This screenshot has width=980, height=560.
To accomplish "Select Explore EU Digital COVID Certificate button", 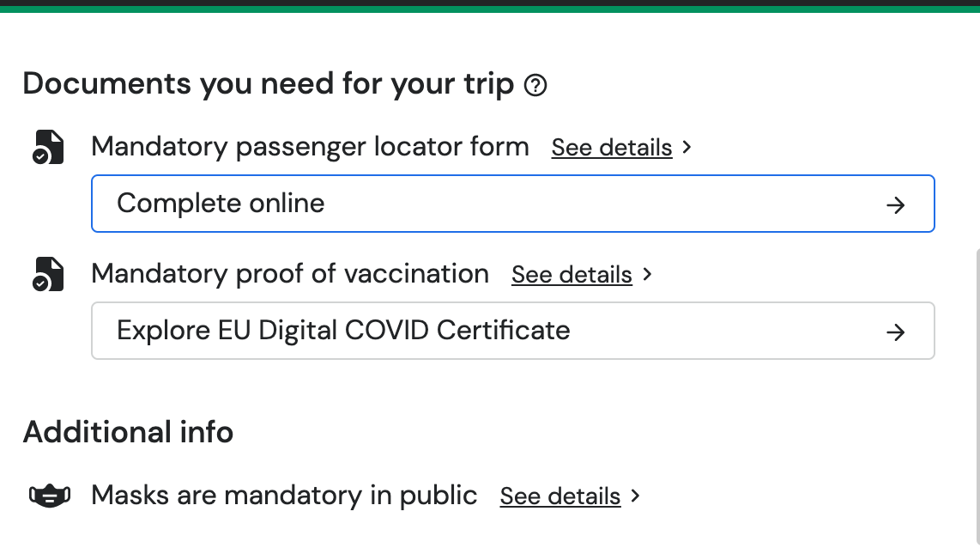I will (512, 331).
